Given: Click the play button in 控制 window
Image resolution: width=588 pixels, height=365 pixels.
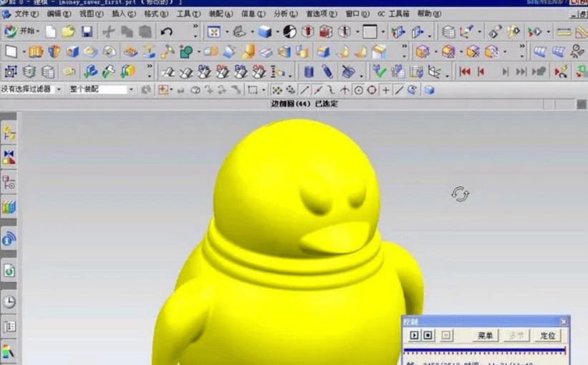Looking at the screenshot, I should [x=415, y=335].
